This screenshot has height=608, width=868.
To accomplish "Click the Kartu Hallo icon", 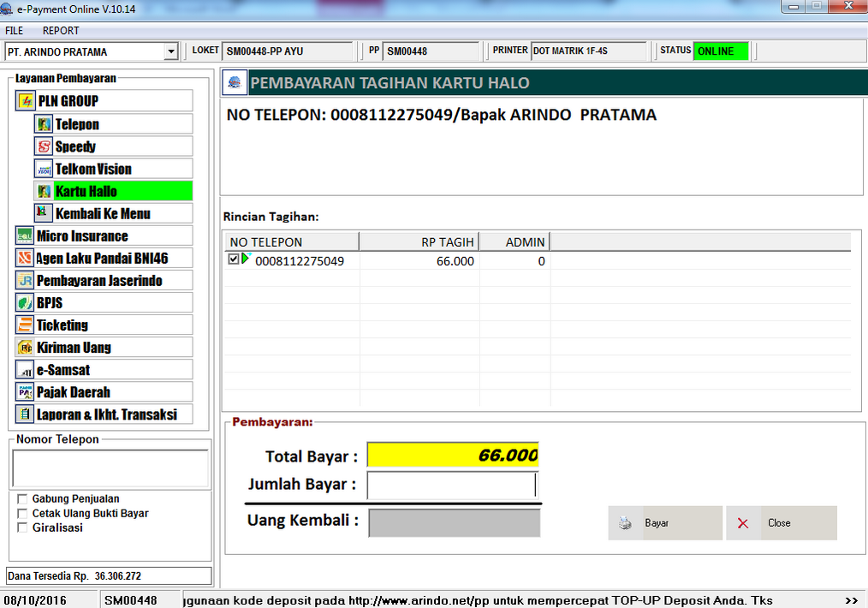I will click(44, 191).
